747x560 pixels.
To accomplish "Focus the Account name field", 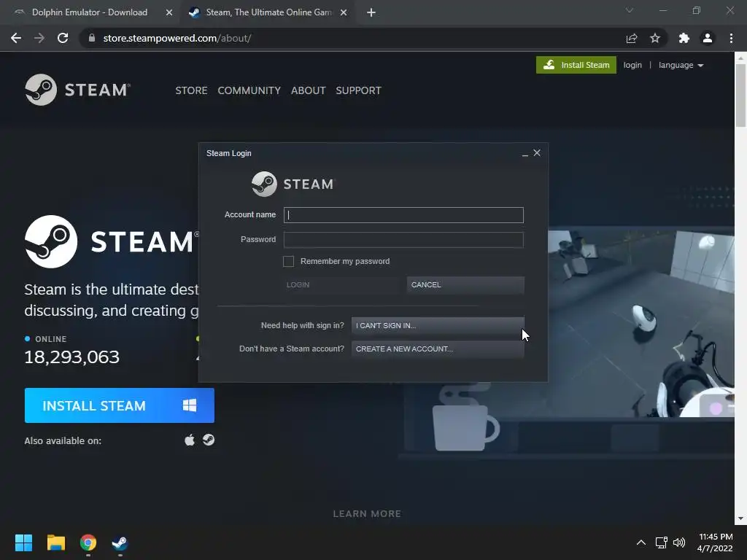I will (403, 215).
